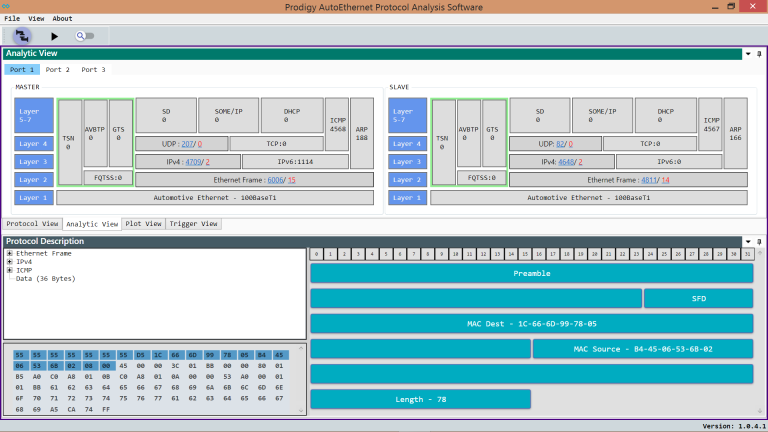Click the Preamble field bar
The height and width of the screenshot is (432, 768).
532,273
